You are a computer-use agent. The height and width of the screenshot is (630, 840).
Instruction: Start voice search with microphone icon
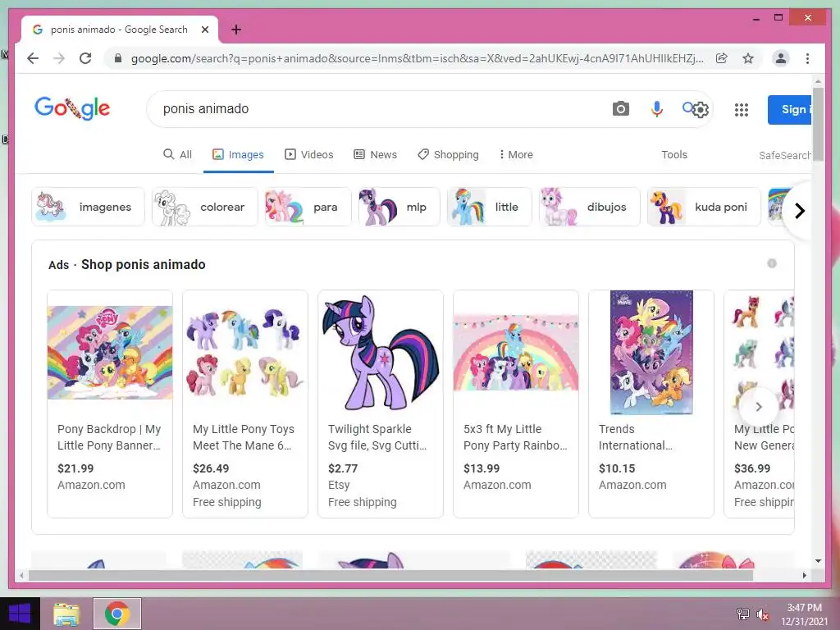(656, 109)
